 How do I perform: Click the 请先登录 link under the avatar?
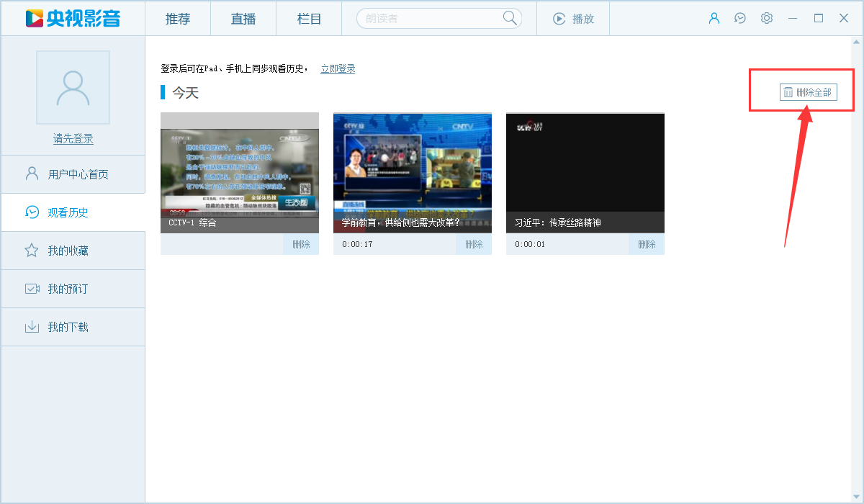(72, 138)
